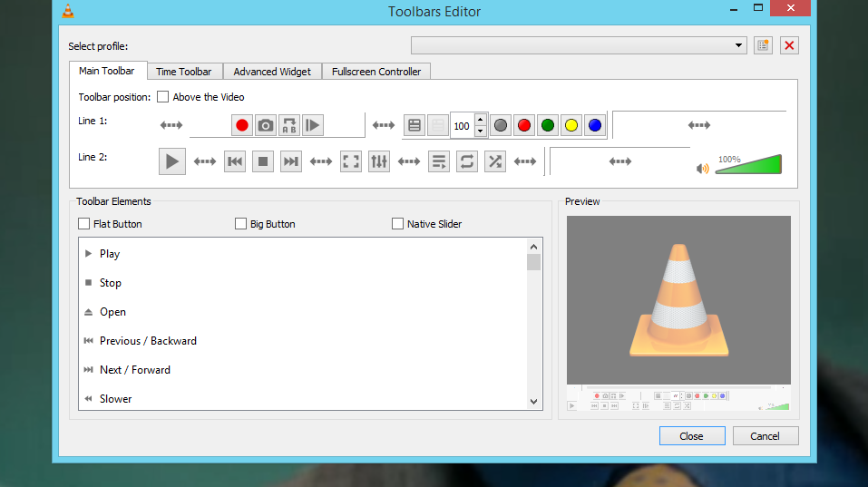Click the VLC cone preview image
The height and width of the screenshot is (487, 868).
click(x=678, y=300)
